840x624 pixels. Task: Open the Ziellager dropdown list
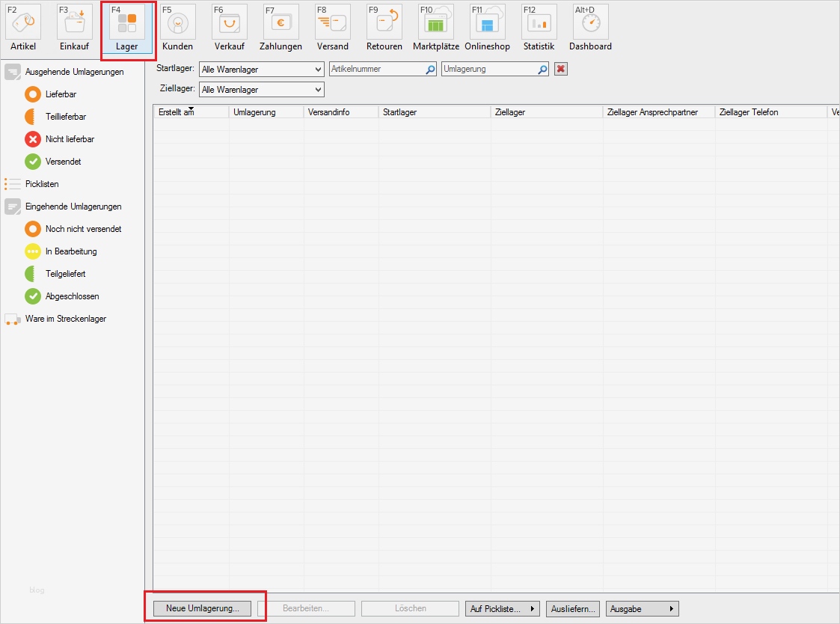317,88
